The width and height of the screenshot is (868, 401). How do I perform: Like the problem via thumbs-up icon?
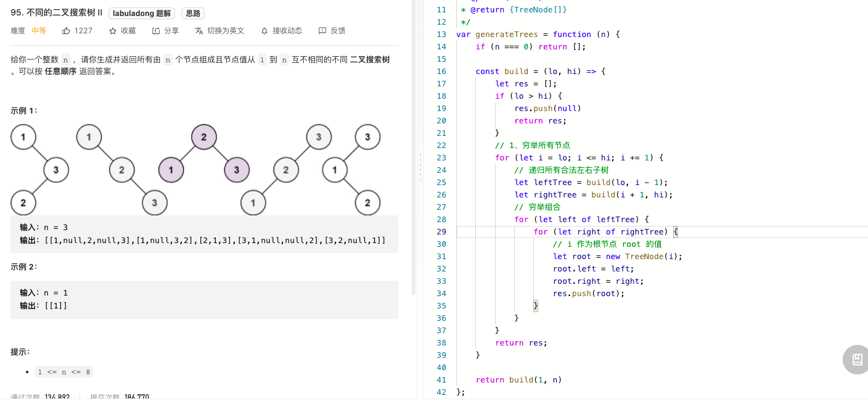(67, 31)
